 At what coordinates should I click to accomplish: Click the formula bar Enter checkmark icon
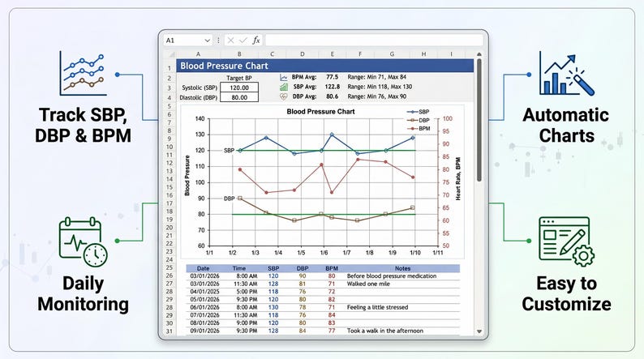pyautogui.click(x=243, y=41)
